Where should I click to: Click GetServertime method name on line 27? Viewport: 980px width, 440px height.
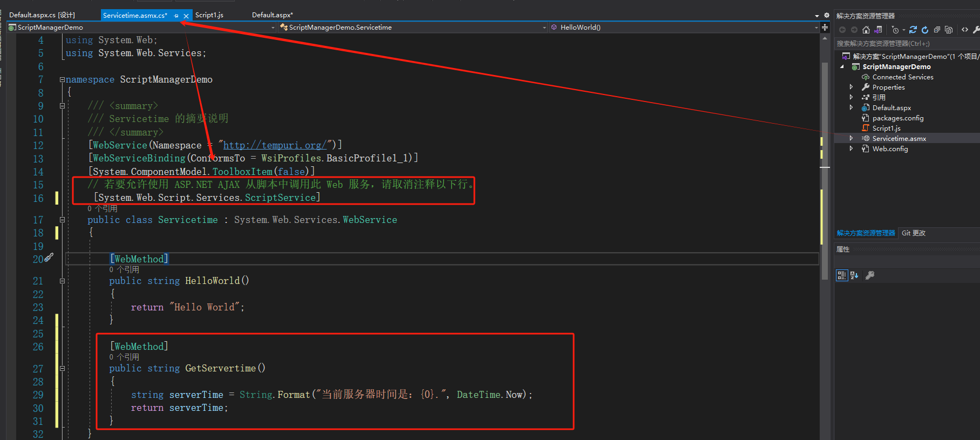tap(220, 368)
